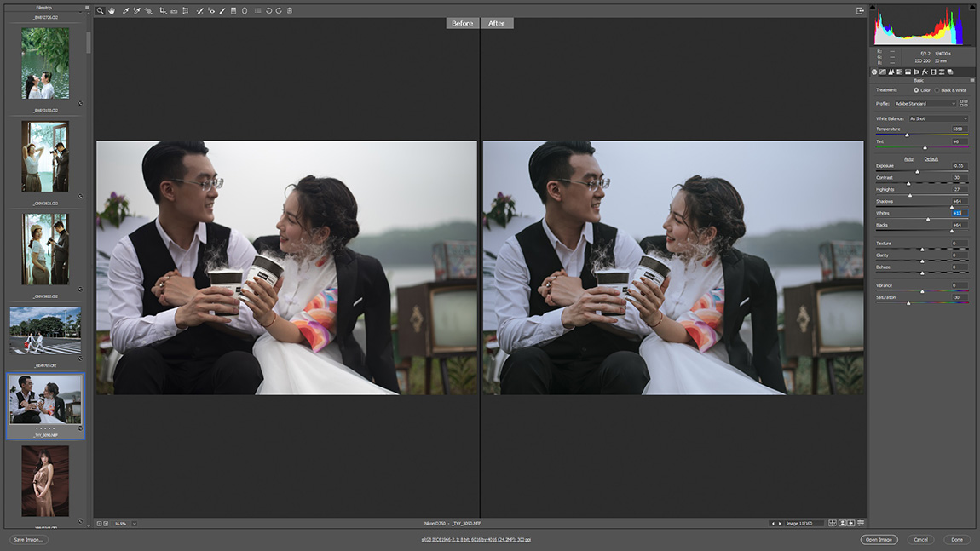
Task: Open the Profile dropdown showing Adobe Standard
Action: [x=925, y=104]
